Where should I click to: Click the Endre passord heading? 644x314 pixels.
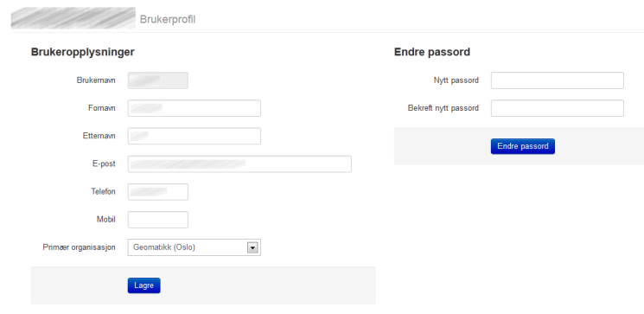[432, 52]
